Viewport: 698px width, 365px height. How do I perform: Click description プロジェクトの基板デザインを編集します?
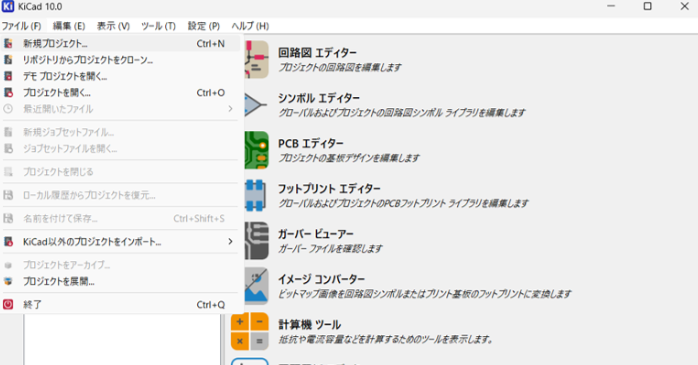(349, 158)
